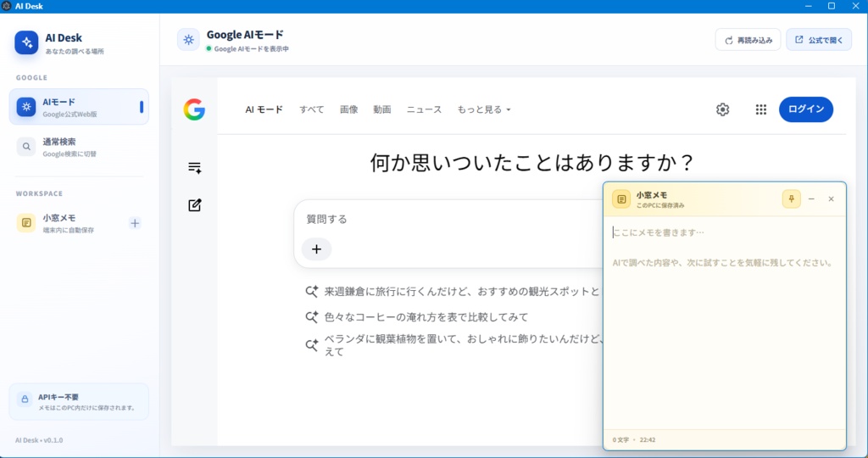Select the AIモード sidebar item
868x458 pixels.
tap(79, 107)
